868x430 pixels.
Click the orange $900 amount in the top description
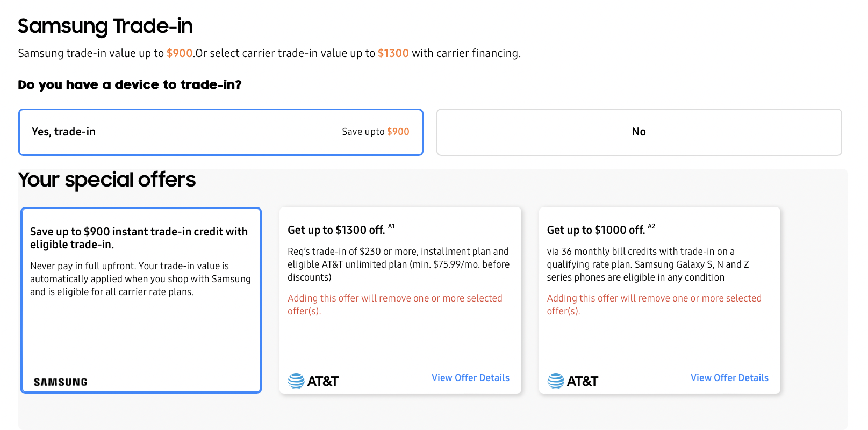click(180, 53)
